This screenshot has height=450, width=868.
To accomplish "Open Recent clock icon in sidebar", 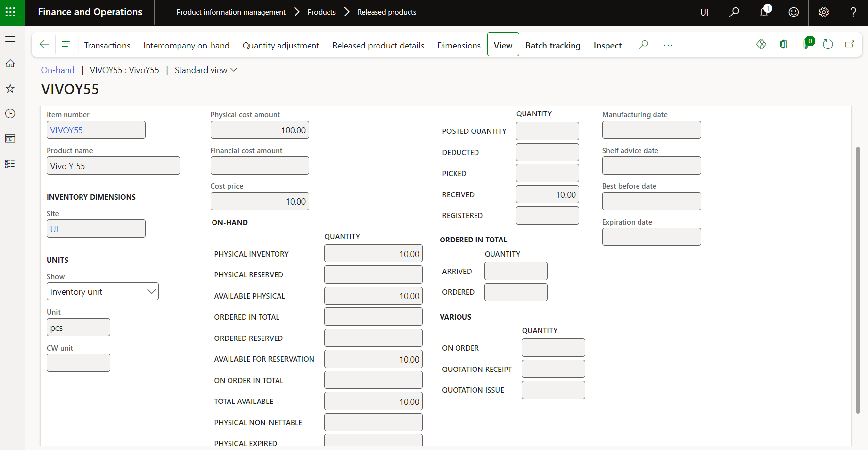I will coord(10,113).
